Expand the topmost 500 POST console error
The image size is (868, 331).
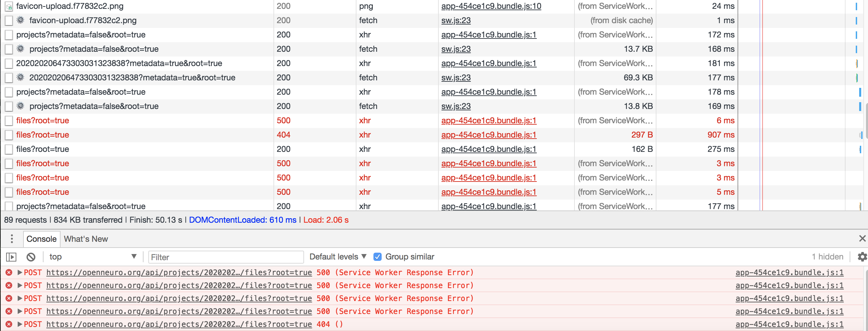click(x=20, y=272)
